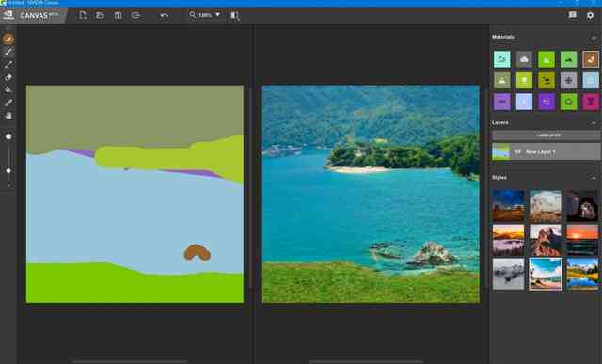Choose the purple material starting third row

click(x=501, y=103)
